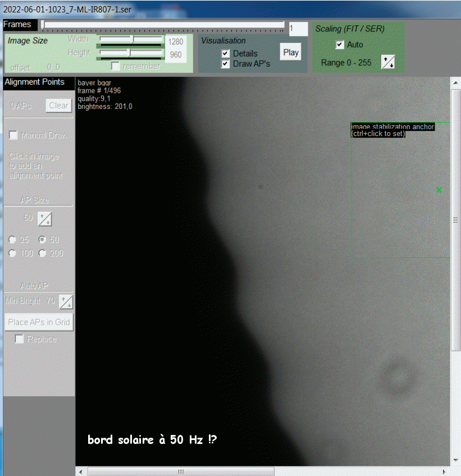Image resolution: width=461 pixels, height=476 pixels.
Task: Click the frame number input field
Action: click(x=298, y=29)
